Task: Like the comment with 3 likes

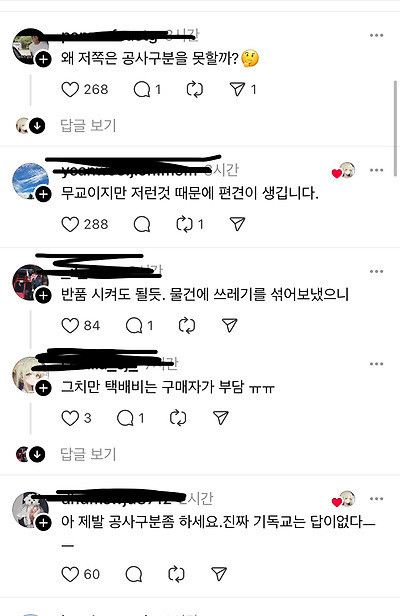Action: tap(70, 418)
